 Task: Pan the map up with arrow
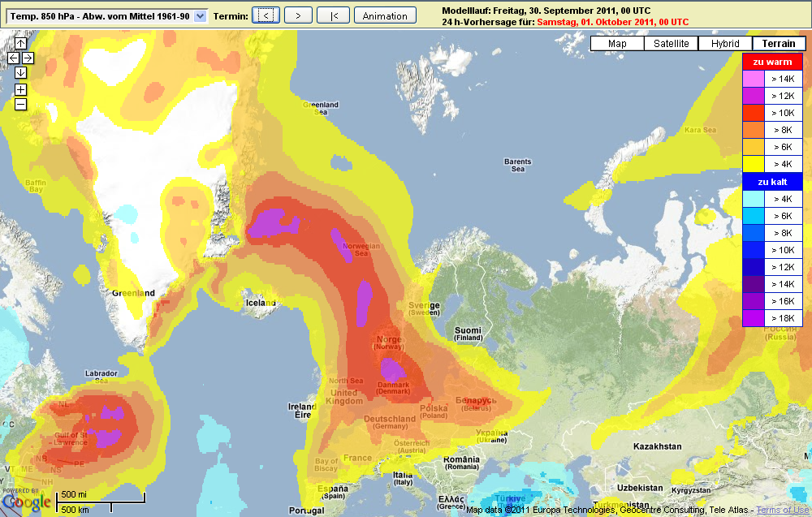(20, 43)
